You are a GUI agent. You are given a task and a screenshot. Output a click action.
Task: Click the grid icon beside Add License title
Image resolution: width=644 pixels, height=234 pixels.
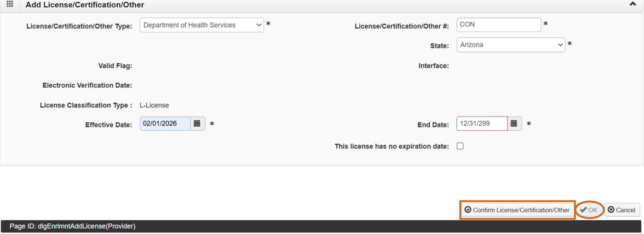coord(10,5)
